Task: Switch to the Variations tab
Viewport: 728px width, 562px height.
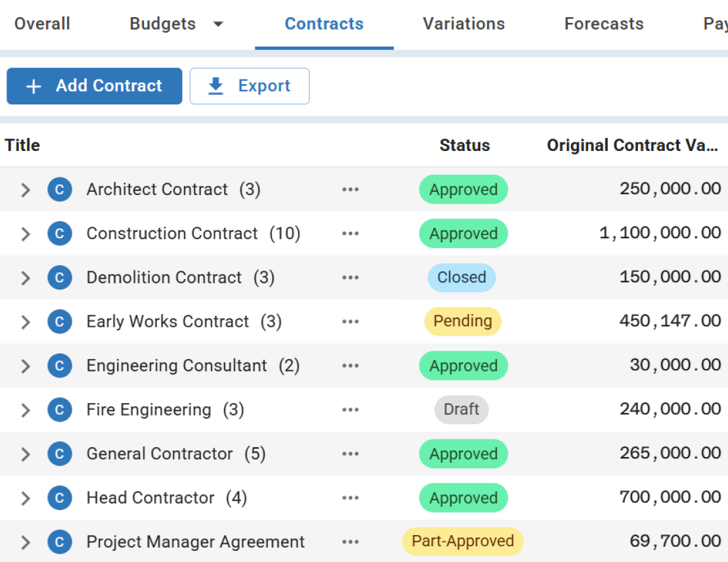Action: 463,24
